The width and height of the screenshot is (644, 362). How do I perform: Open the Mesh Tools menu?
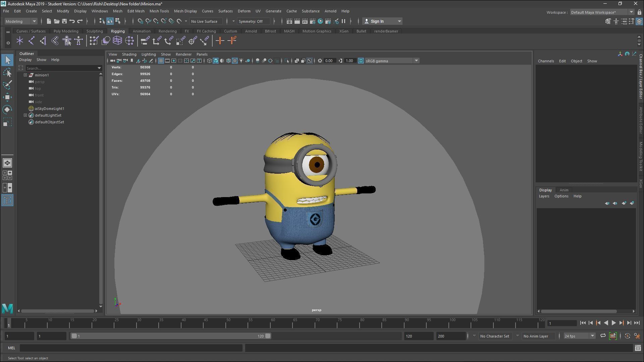point(159,11)
